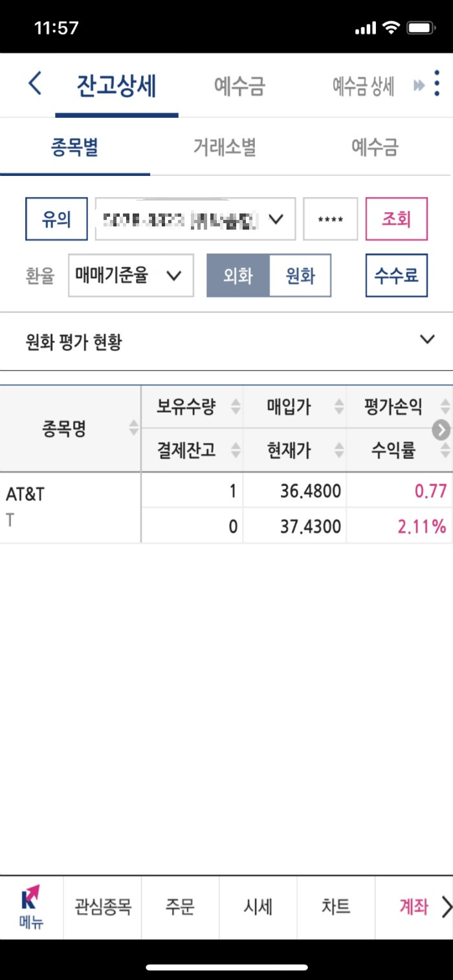Open the 예수금 top tab
Image resolution: width=453 pixels, height=980 pixels.
(x=239, y=86)
